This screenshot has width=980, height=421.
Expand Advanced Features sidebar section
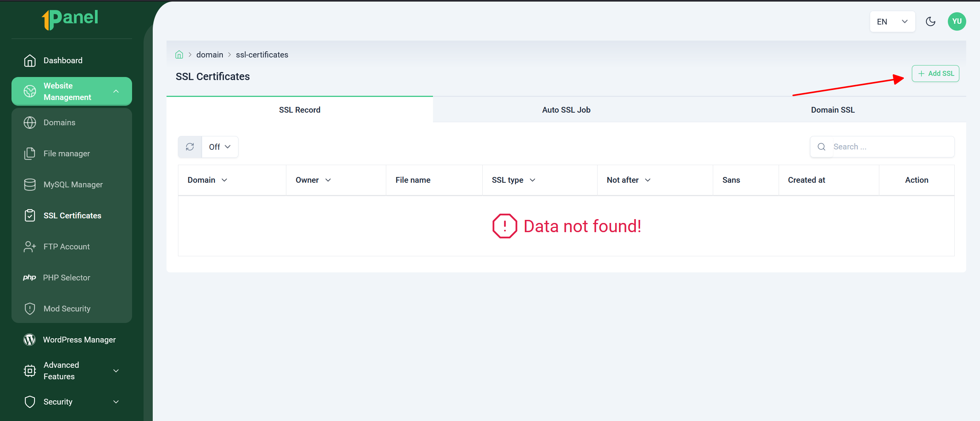[x=72, y=370]
